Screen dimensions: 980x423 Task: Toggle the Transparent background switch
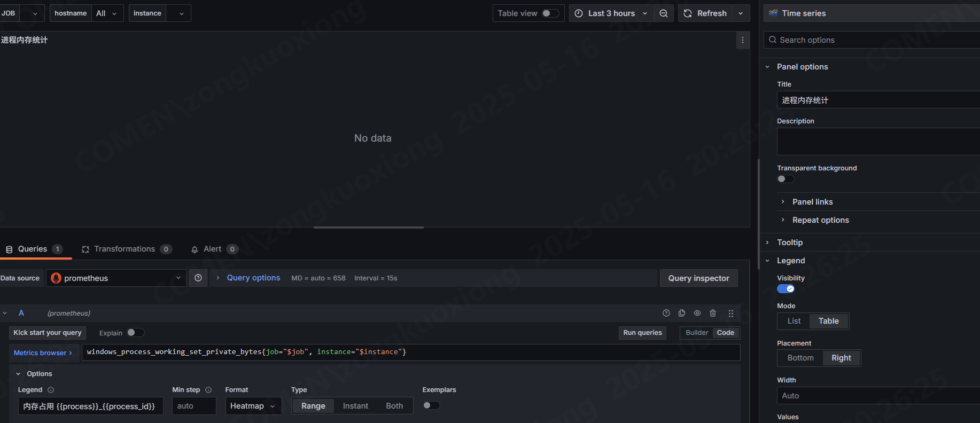[x=785, y=179]
